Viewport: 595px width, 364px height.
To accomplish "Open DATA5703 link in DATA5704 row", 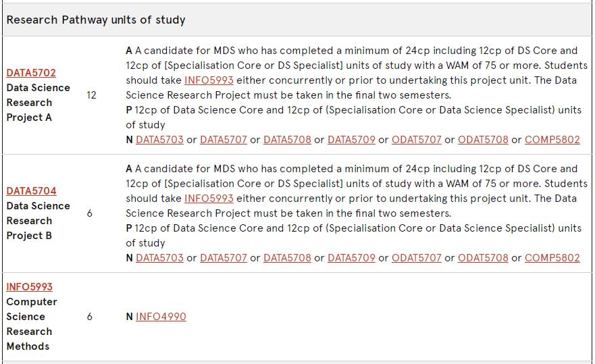I will pos(160,257).
